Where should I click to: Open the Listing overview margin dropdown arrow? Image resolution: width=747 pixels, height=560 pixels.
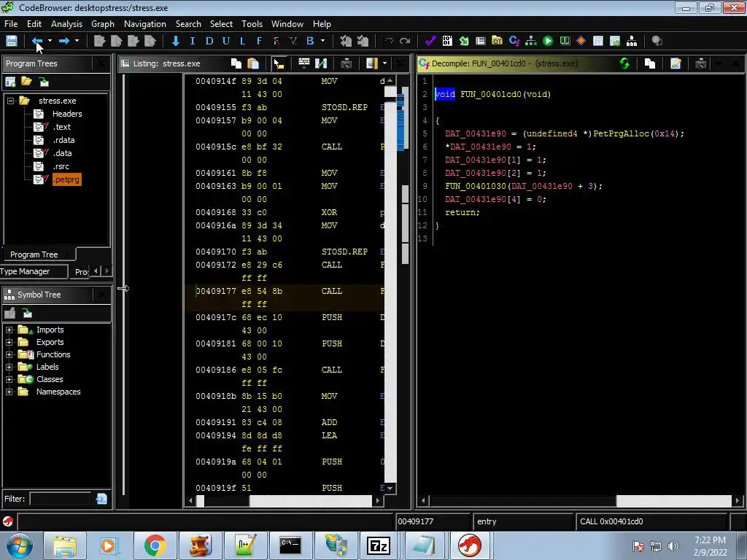(384, 63)
